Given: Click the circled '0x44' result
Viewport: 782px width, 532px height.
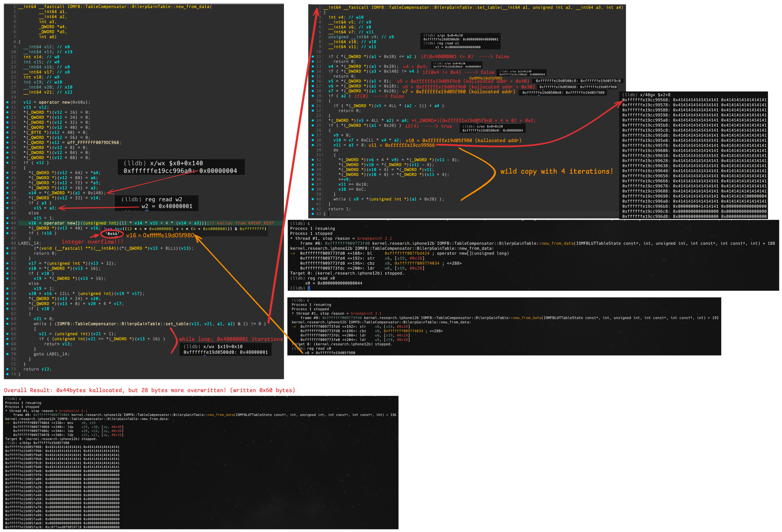Looking at the screenshot, I should point(112,234).
